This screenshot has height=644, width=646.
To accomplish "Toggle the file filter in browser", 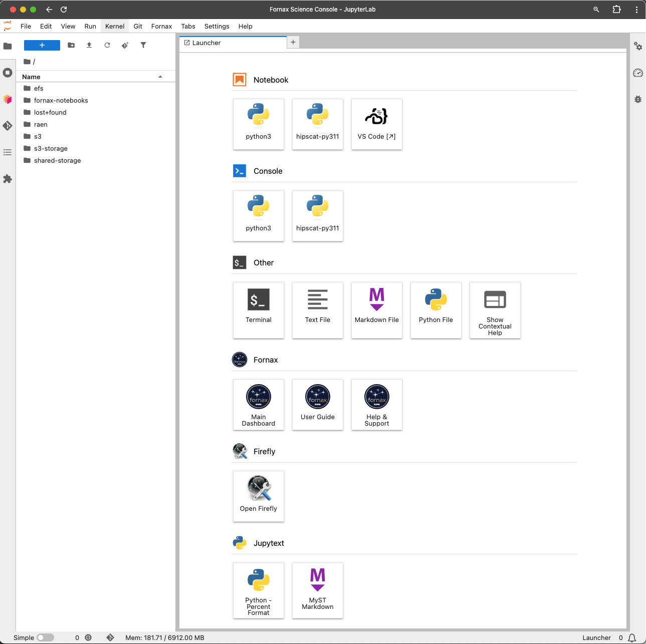I will coord(143,45).
